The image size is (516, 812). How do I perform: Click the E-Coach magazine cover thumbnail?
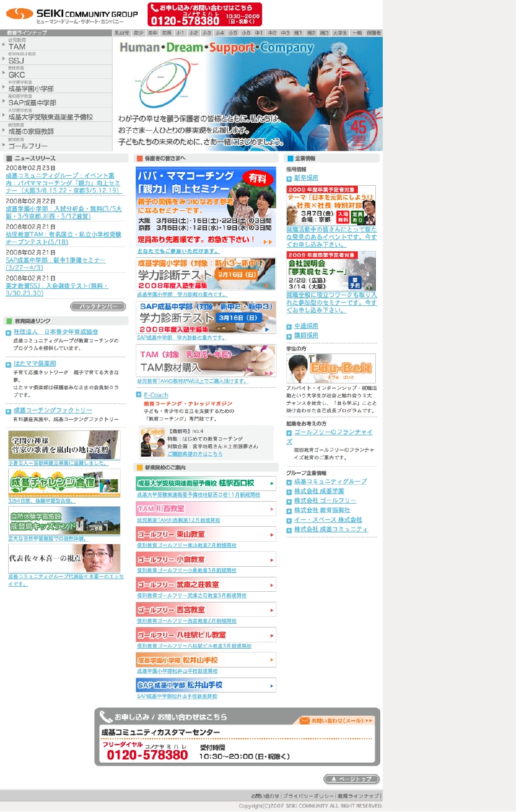[153, 442]
